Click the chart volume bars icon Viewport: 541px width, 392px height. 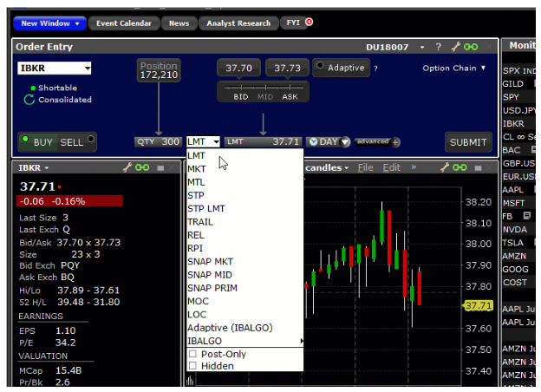(190, 381)
